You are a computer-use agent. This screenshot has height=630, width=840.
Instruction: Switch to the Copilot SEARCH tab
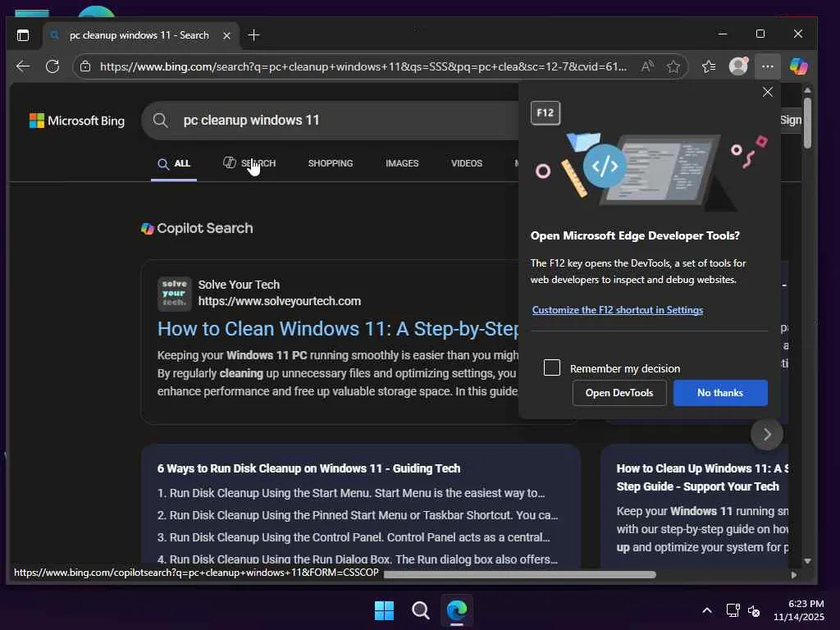249,163
